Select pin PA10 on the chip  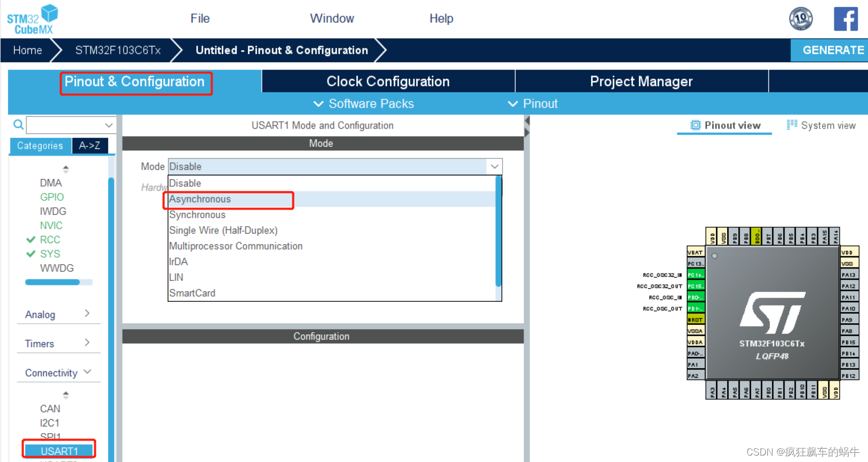pos(849,308)
